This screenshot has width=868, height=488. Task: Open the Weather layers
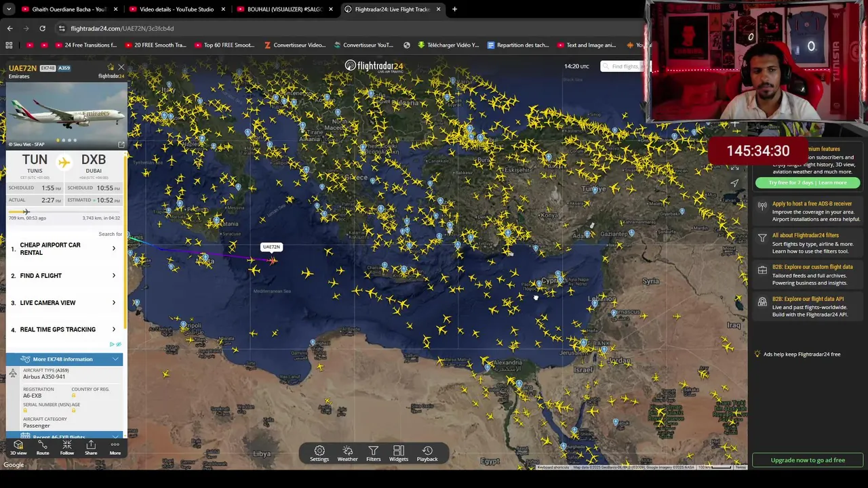pos(347,453)
